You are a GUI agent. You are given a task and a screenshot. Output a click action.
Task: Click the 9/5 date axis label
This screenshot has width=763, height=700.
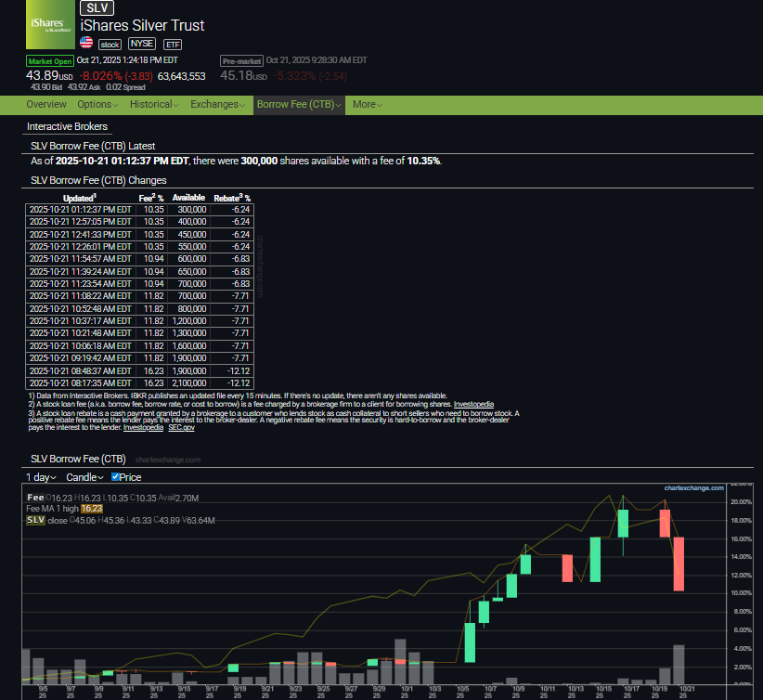pyautogui.click(x=43, y=692)
